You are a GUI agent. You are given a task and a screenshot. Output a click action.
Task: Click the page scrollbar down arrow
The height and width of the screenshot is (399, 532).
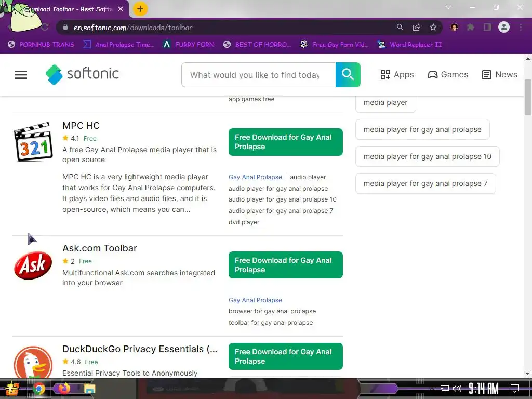[x=528, y=374]
